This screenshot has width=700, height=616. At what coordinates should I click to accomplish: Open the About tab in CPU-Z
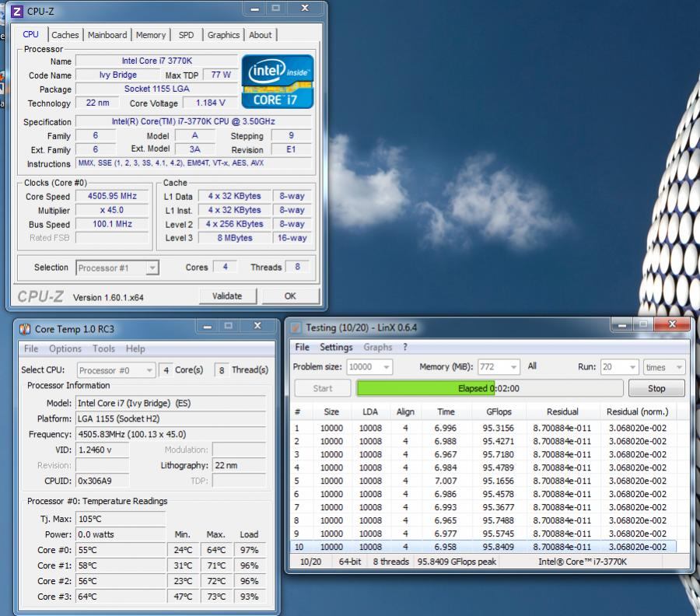[x=260, y=35]
